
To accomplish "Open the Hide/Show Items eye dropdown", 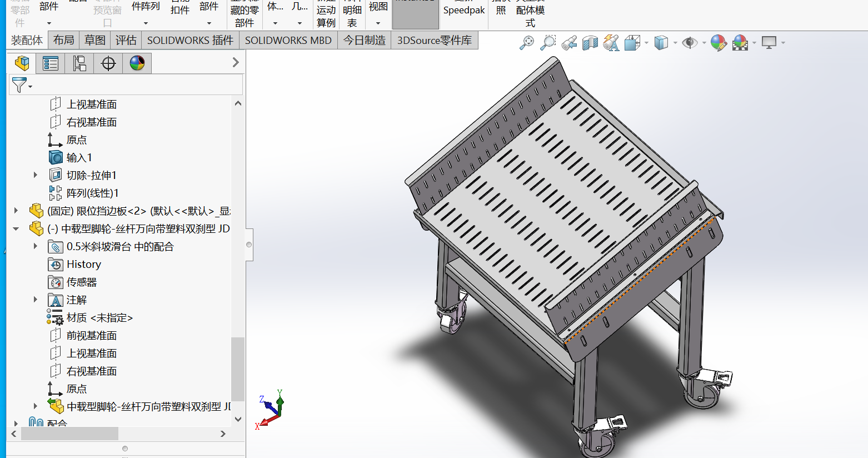I will coord(704,43).
